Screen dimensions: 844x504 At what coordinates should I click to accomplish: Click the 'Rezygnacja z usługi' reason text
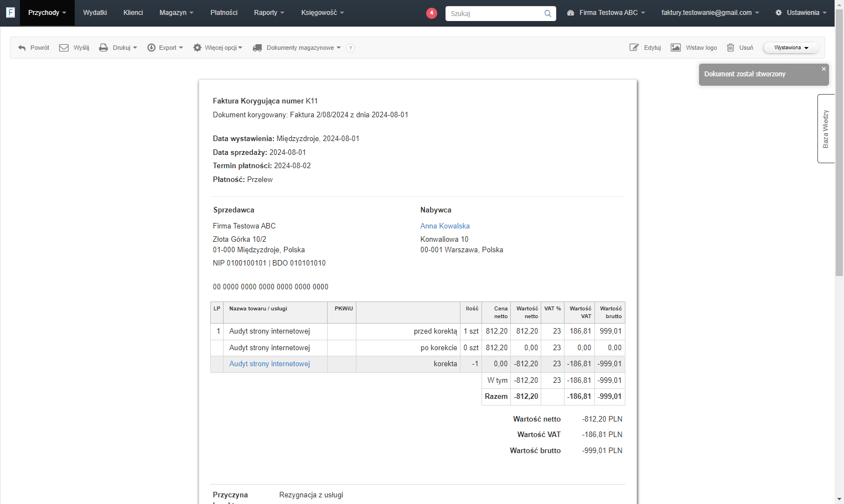pos(311,495)
